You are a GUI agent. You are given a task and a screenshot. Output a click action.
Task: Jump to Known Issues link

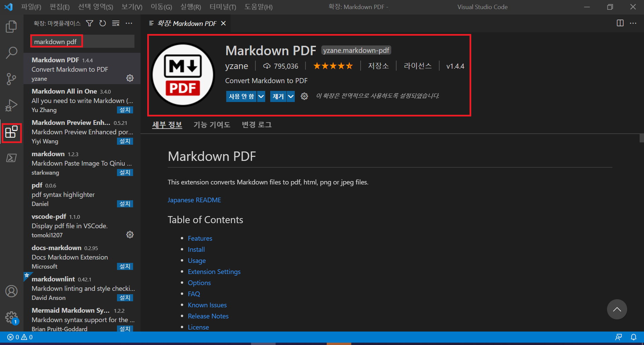pos(207,305)
